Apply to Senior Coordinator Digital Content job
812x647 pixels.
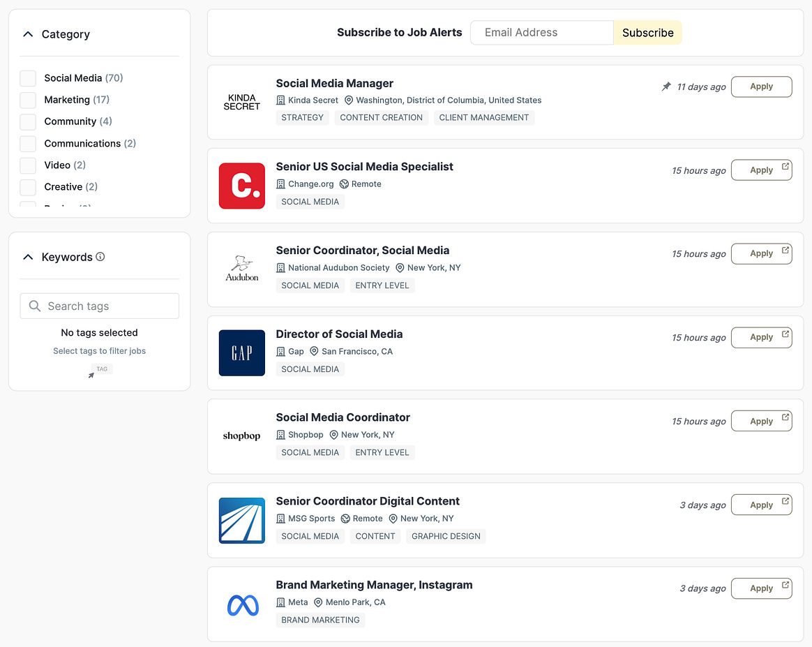coord(761,505)
